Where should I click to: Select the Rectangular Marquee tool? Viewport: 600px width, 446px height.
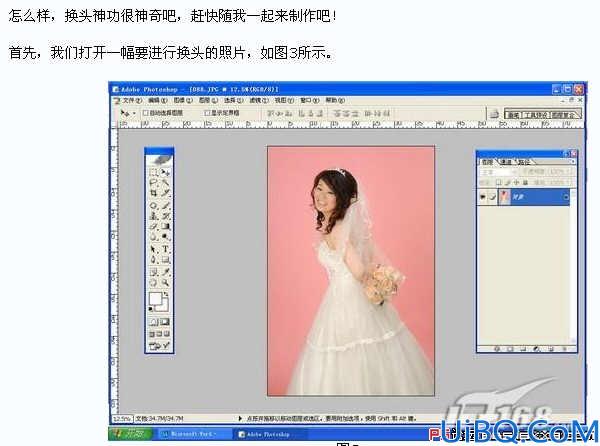point(154,172)
